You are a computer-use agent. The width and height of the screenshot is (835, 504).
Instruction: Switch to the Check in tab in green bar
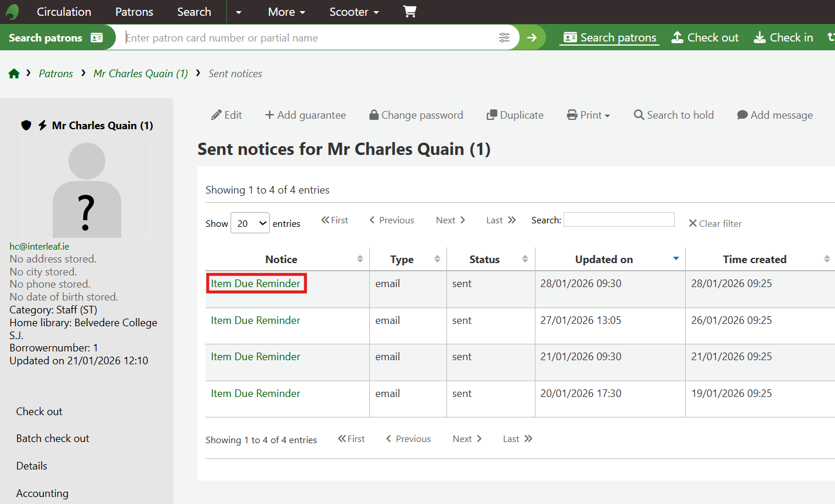[784, 37]
